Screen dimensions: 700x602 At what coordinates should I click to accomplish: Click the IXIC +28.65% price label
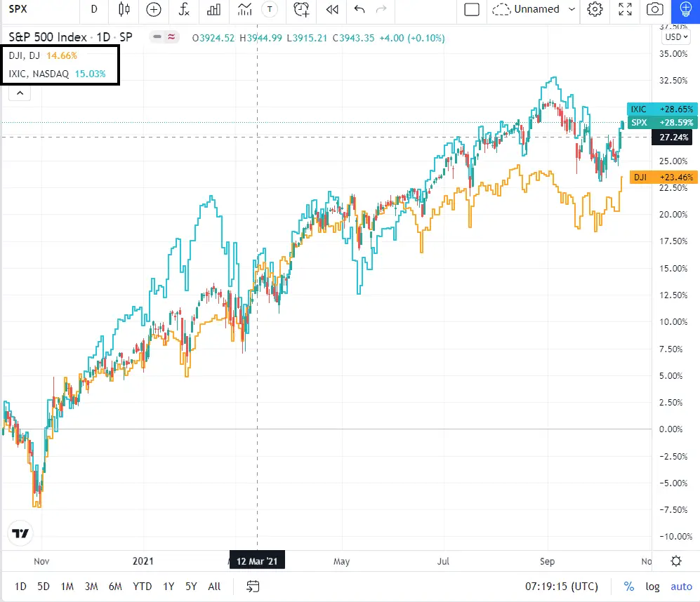662,109
